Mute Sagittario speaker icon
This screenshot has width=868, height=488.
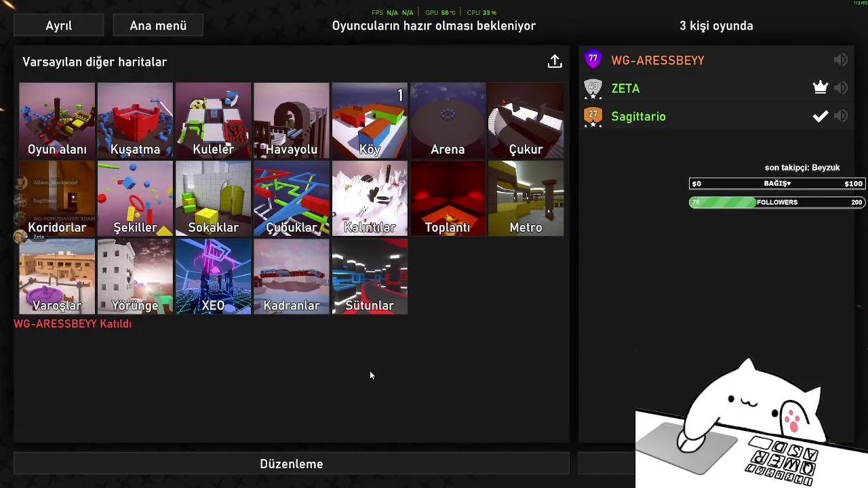click(x=840, y=116)
